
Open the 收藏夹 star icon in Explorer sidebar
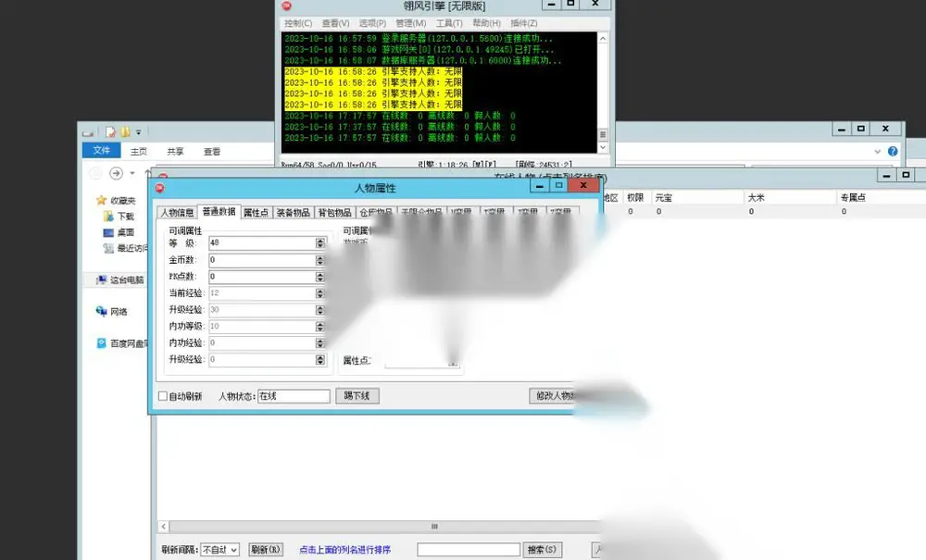(x=101, y=200)
